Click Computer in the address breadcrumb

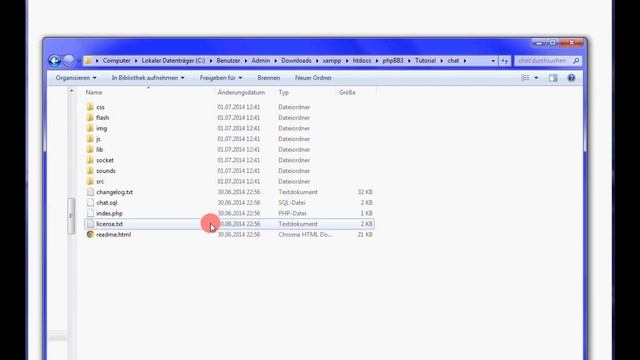pos(116,61)
